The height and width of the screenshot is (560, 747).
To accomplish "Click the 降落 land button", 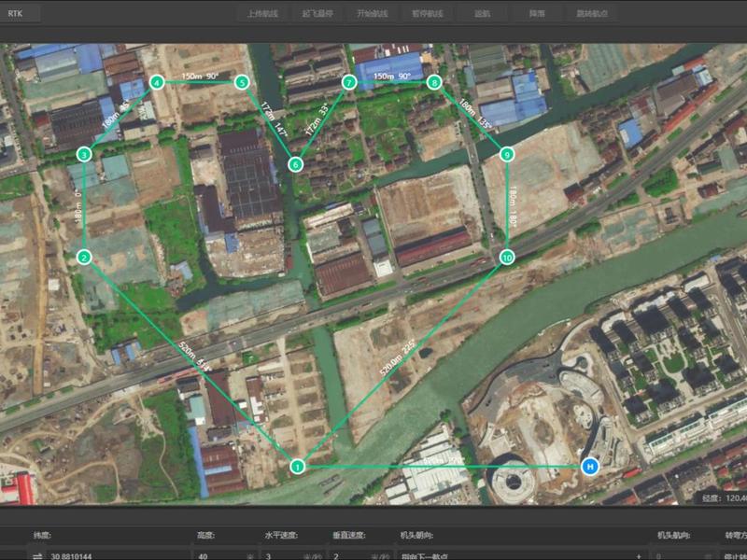I will (x=537, y=13).
